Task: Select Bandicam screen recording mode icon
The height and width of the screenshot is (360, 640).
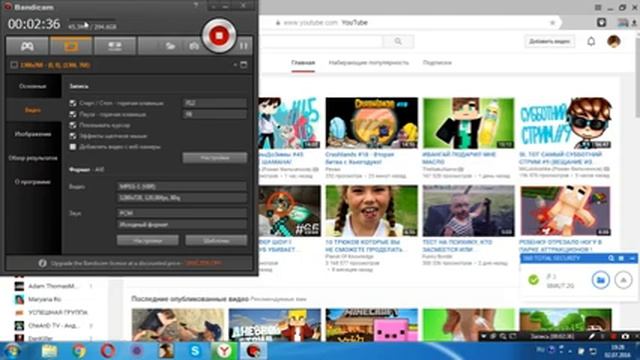Action: coord(71,46)
